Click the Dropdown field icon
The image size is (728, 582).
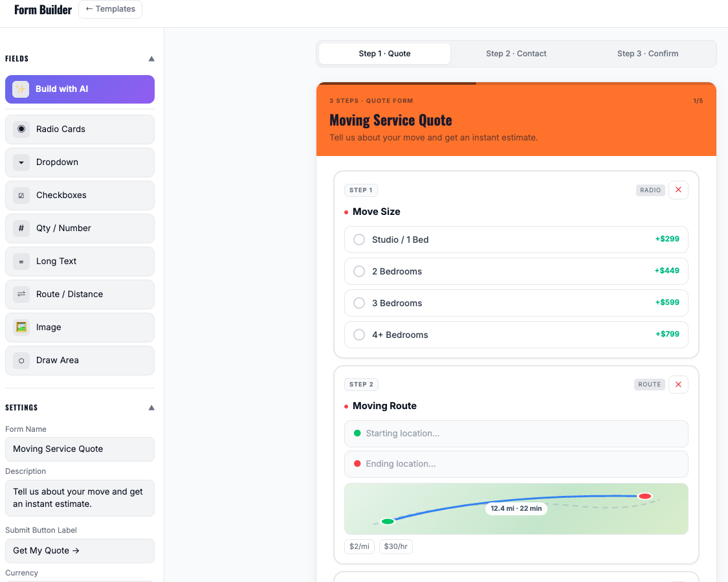point(21,162)
